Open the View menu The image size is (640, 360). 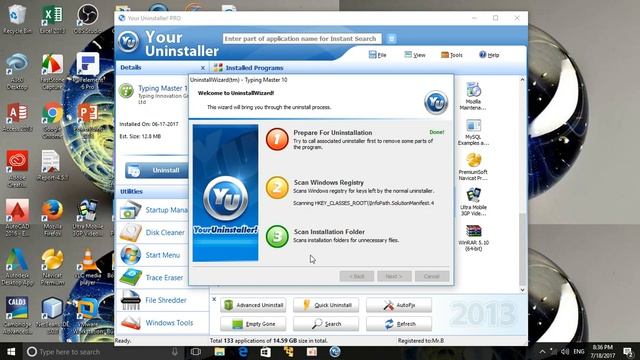click(415, 55)
